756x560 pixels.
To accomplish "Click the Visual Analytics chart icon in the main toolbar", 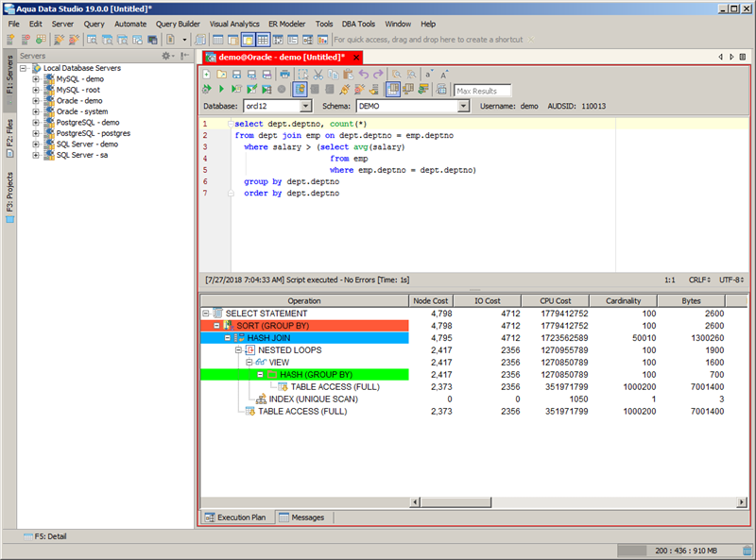I will point(322,40).
